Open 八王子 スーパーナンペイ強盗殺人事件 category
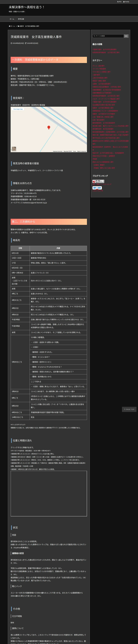 (106, 99)
